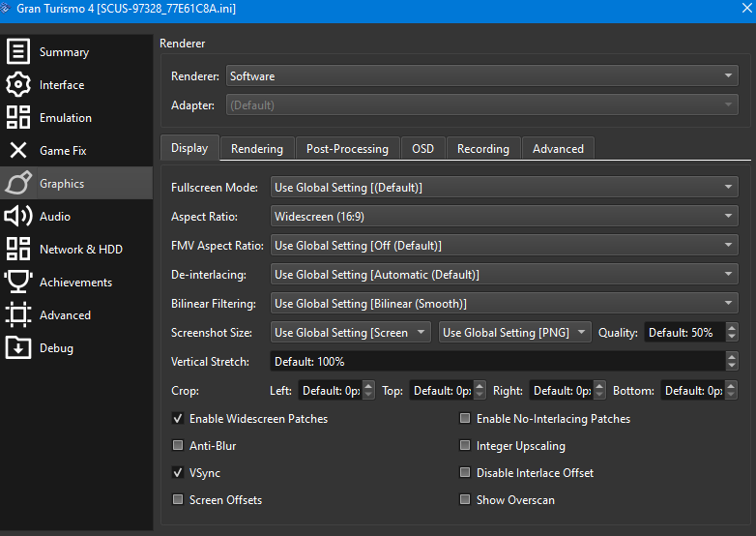Click the Crop Bottom value field
Image resolution: width=756 pixels, height=536 pixels.
[693, 390]
